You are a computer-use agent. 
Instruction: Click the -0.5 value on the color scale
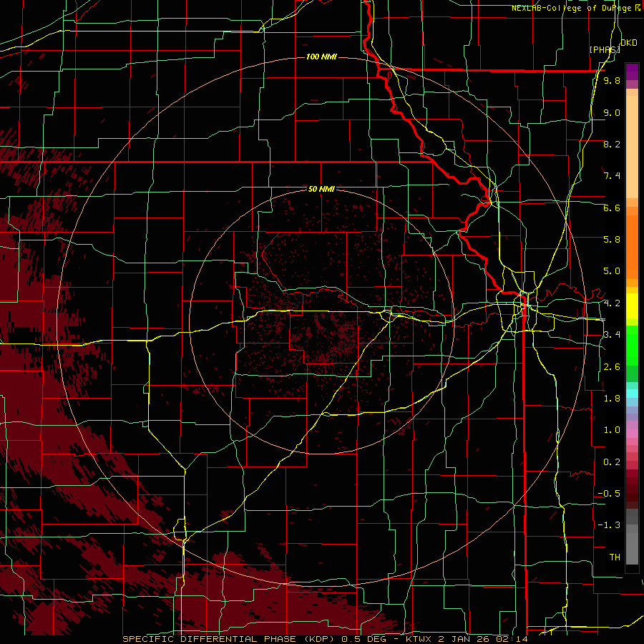click(x=609, y=494)
